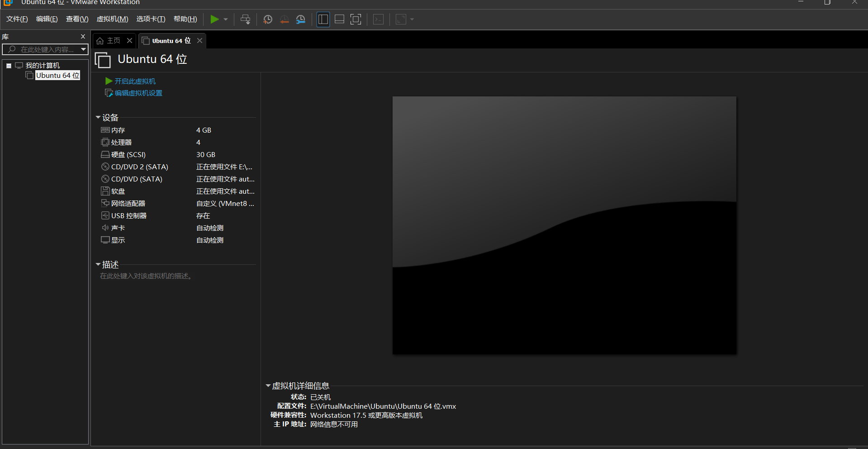Open the power options dropdown arrow

coord(226,19)
